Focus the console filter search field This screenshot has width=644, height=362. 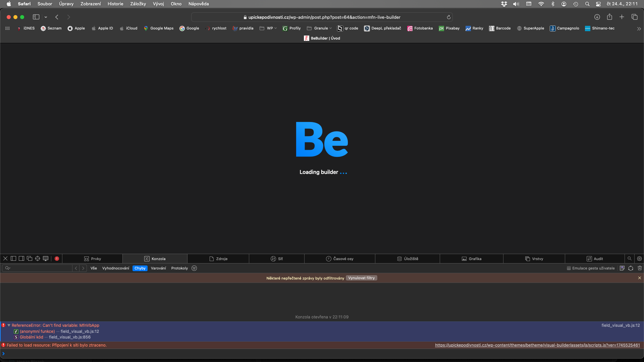[37, 268]
